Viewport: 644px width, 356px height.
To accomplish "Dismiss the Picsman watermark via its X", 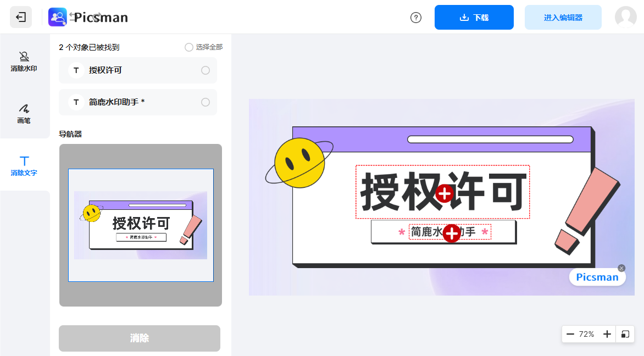I will [621, 268].
